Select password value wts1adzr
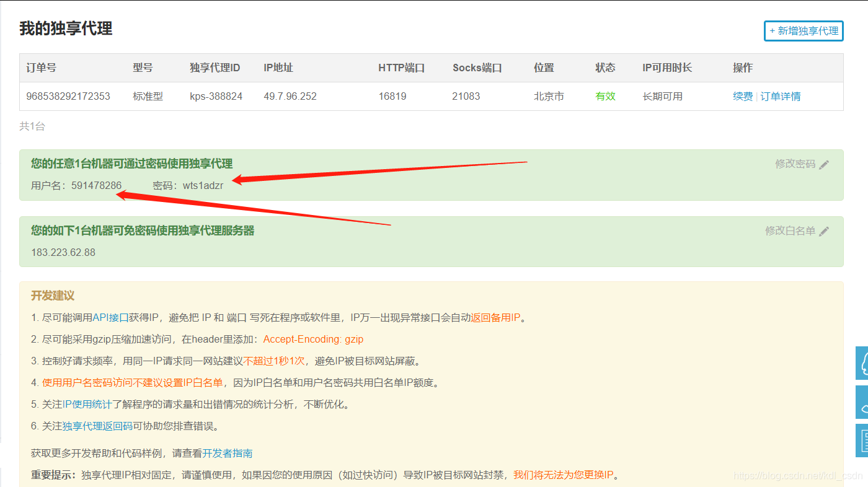 tap(203, 185)
